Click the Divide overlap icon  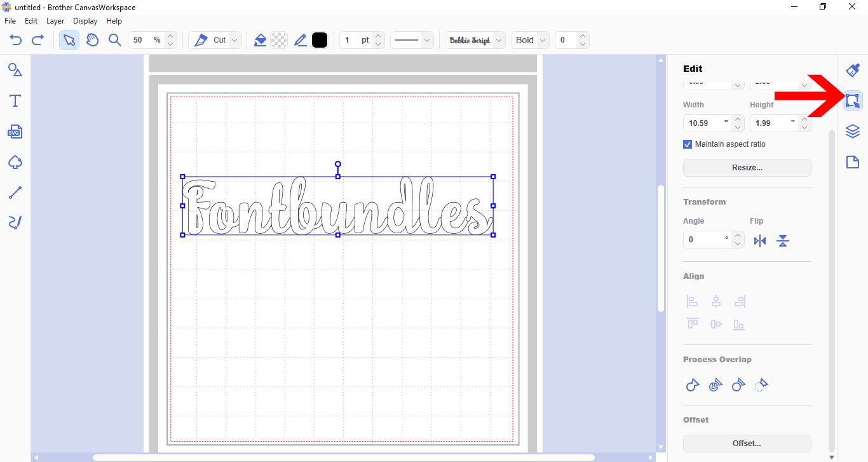(x=715, y=384)
